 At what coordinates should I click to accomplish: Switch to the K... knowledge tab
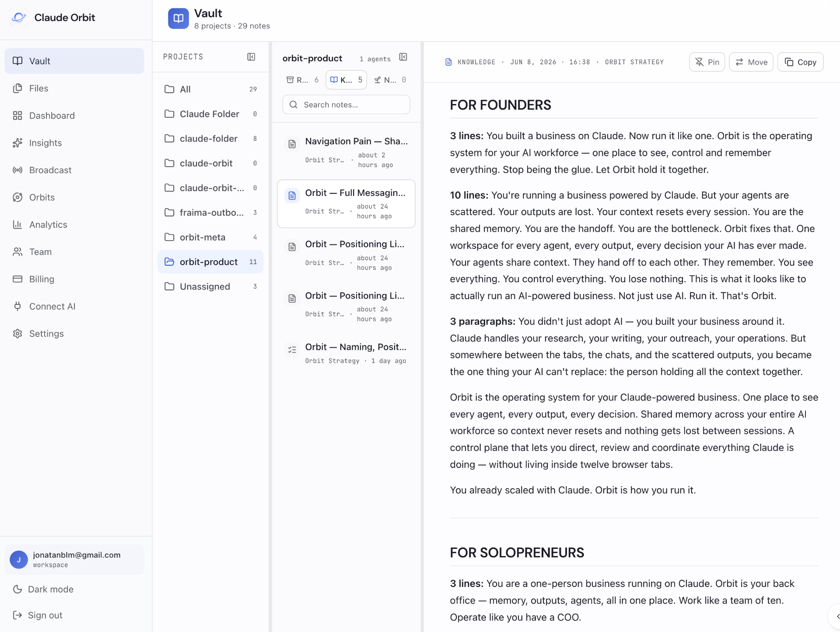(346, 80)
